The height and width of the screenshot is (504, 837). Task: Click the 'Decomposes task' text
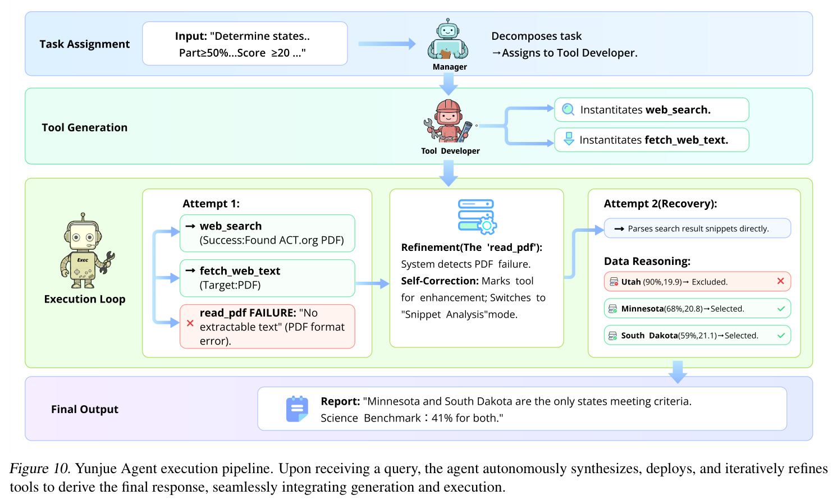pyautogui.click(x=537, y=36)
